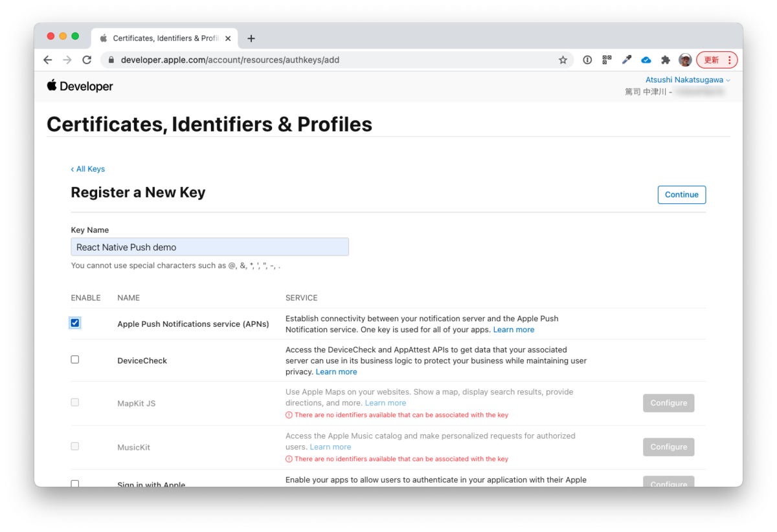
Task: Click the MapKit JS error warning icon
Action: [289, 415]
